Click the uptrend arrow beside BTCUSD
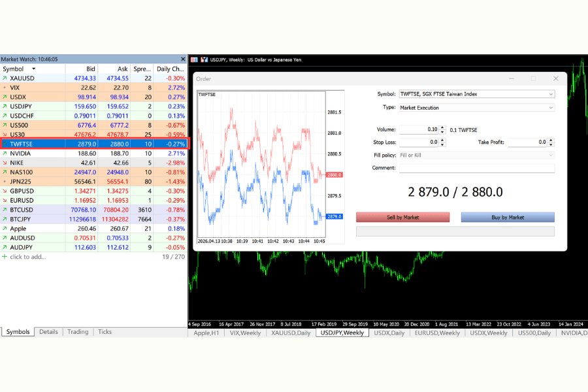 [5, 210]
